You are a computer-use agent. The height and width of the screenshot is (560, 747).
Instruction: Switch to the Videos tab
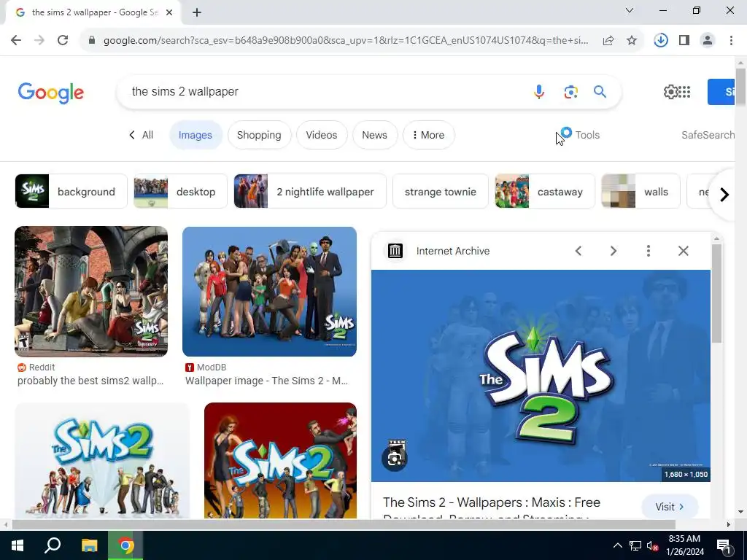pos(322,135)
